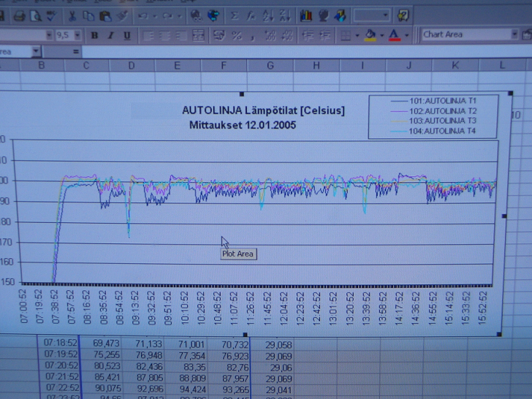
Task: Toggle Bold formatting
Action: (94, 35)
